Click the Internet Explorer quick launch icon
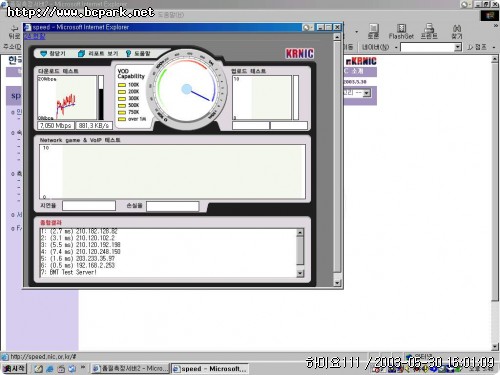The image size is (500, 375). coord(50,369)
